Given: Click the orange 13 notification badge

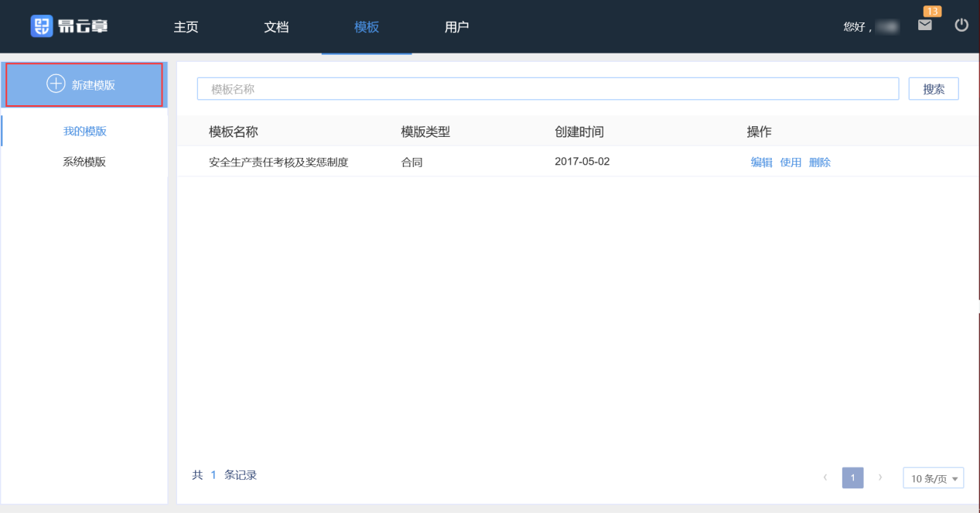Looking at the screenshot, I should 932,11.
